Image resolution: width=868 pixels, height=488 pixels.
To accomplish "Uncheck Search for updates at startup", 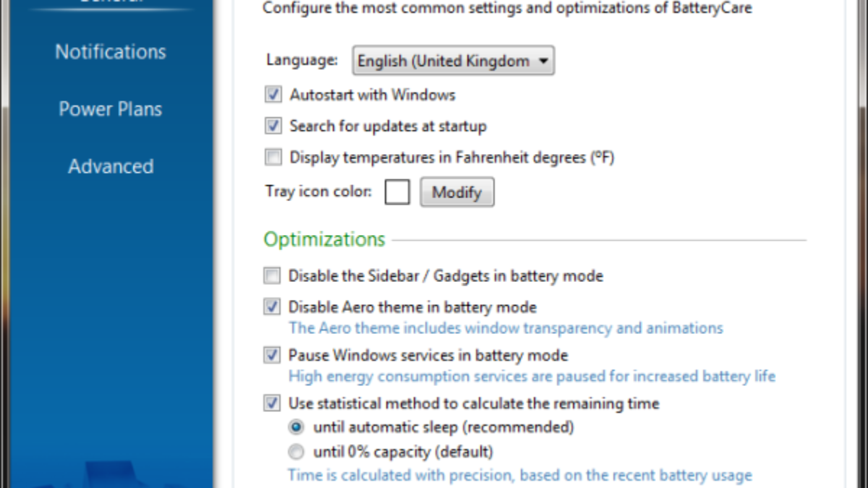I will point(273,126).
